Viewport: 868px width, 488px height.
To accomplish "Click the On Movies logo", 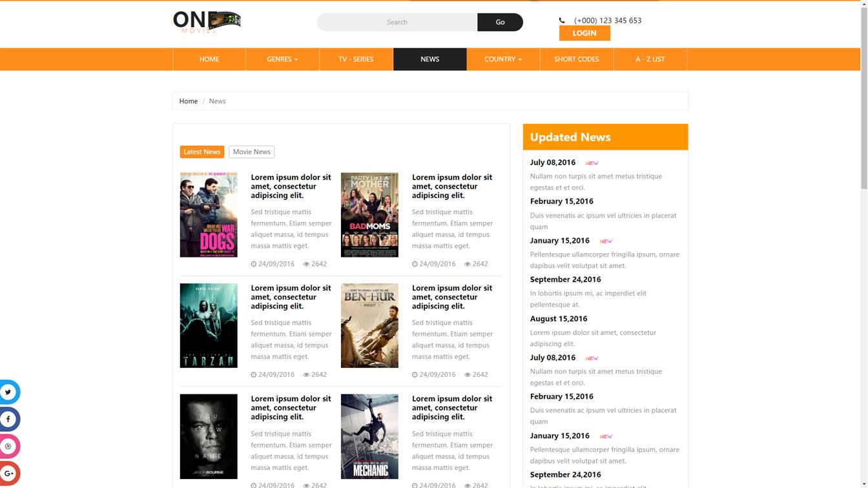I will (207, 21).
